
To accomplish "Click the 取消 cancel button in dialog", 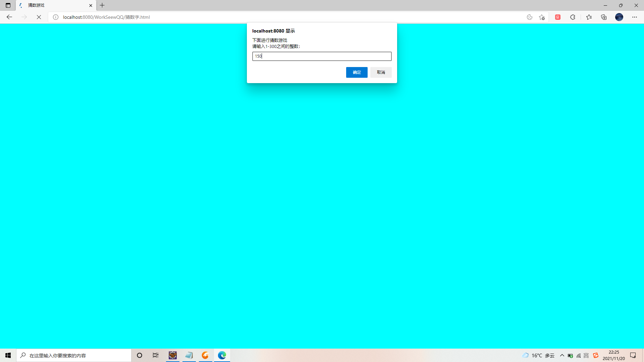I will [x=381, y=72].
